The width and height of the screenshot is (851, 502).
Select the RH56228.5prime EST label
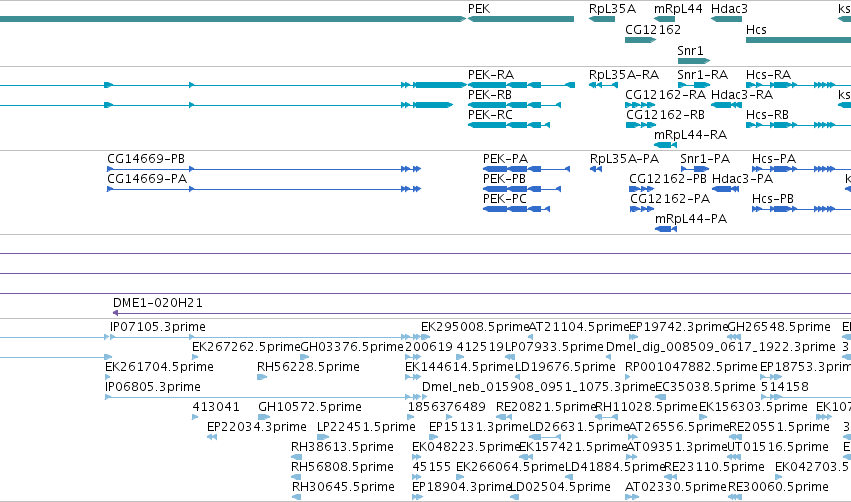[308, 367]
